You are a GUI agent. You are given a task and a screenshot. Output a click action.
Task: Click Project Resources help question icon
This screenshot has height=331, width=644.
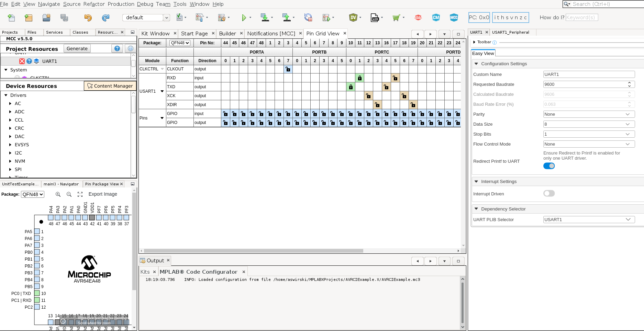tap(117, 48)
